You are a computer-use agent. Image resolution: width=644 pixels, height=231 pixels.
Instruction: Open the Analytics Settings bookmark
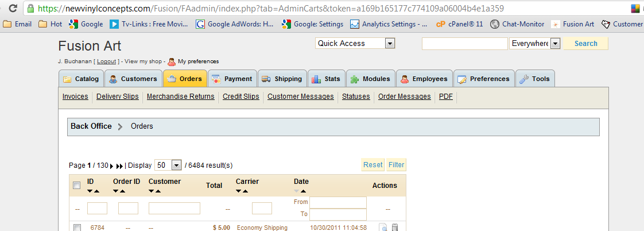point(389,24)
